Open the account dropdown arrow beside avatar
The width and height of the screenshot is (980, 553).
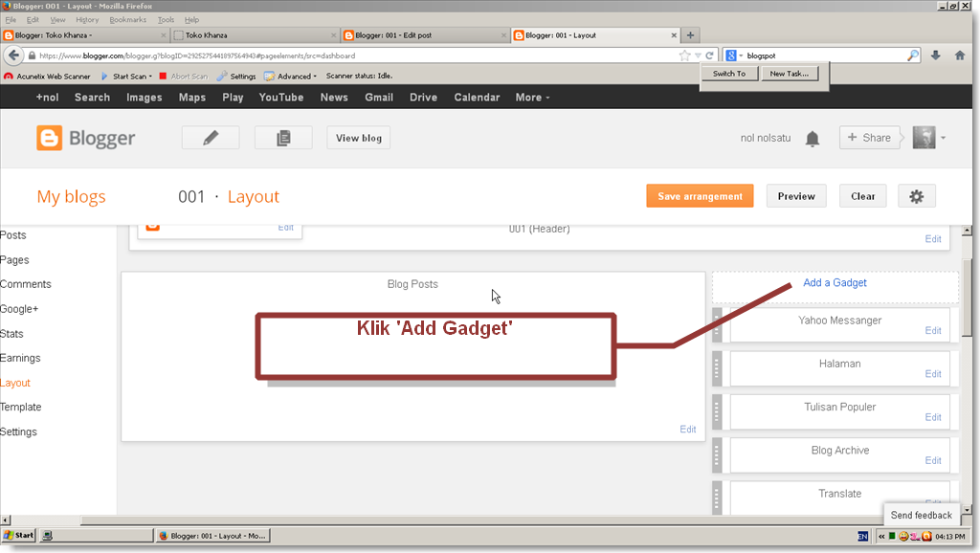coord(943,138)
